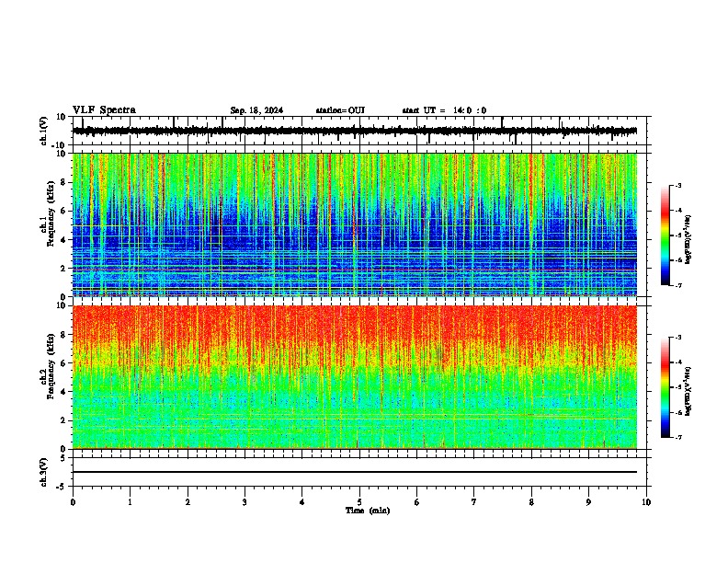The height and width of the screenshot is (563, 728).
Task: Click time axis tick label "1"
Action: click(x=130, y=502)
